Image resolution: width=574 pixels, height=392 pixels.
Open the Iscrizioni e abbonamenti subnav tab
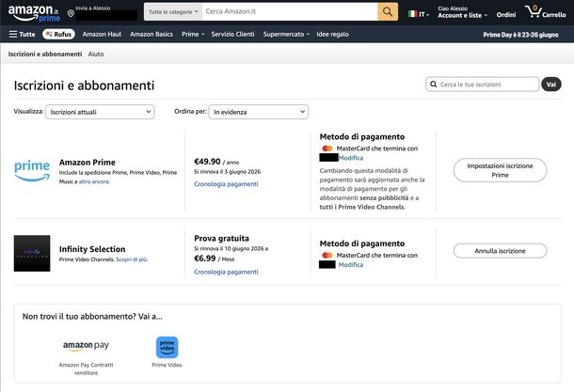point(45,54)
